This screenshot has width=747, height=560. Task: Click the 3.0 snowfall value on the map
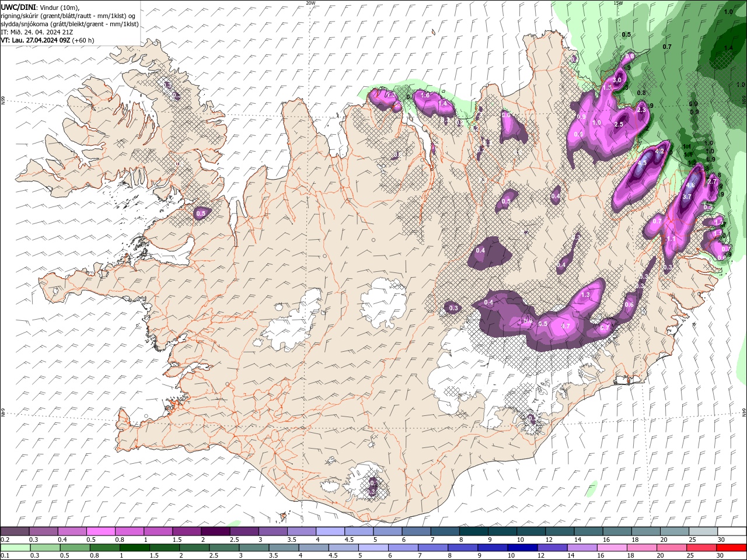click(x=616, y=80)
